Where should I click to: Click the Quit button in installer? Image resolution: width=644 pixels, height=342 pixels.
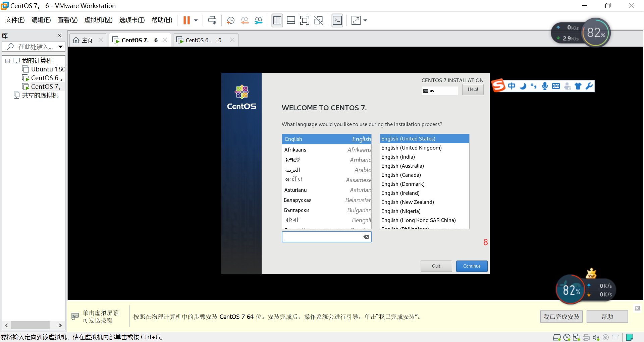(x=436, y=266)
